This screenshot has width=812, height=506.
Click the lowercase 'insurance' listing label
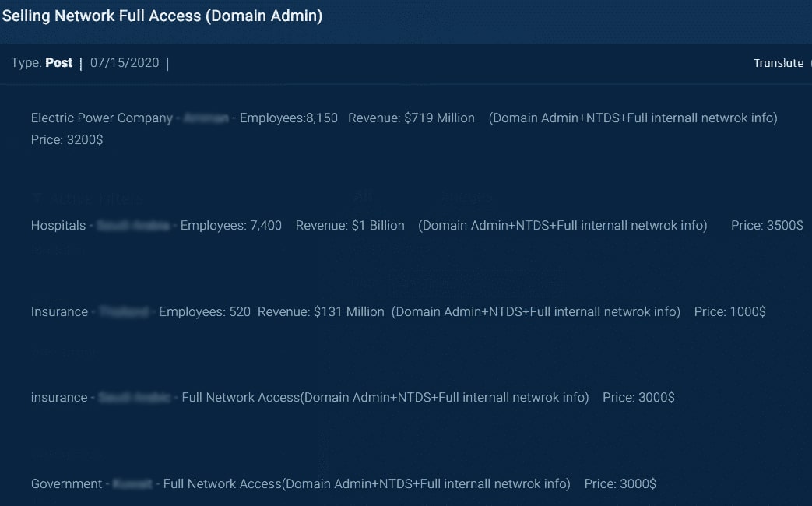pyautogui.click(x=59, y=398)
